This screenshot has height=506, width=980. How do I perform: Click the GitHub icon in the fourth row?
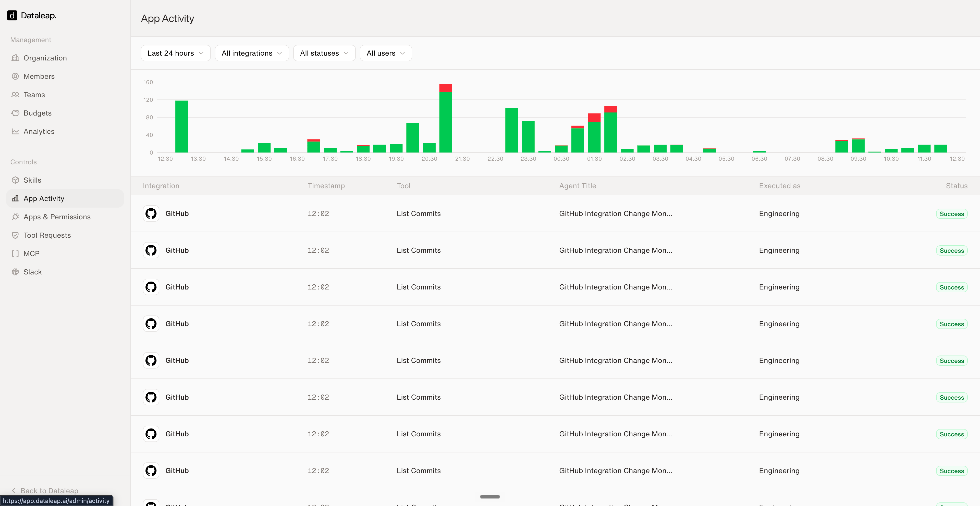pos(151,324)
